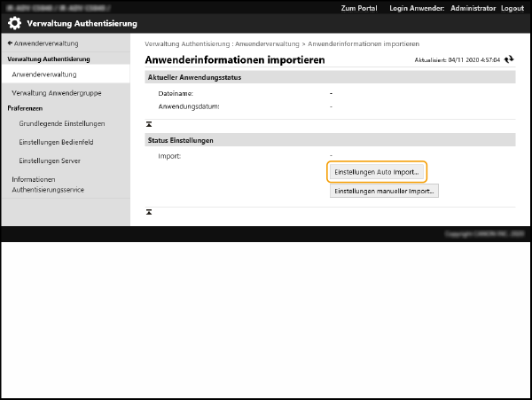This screenshot has height=400, width=532.
Task: Click the gear icon in the header
Action: (x=16, y=22)
